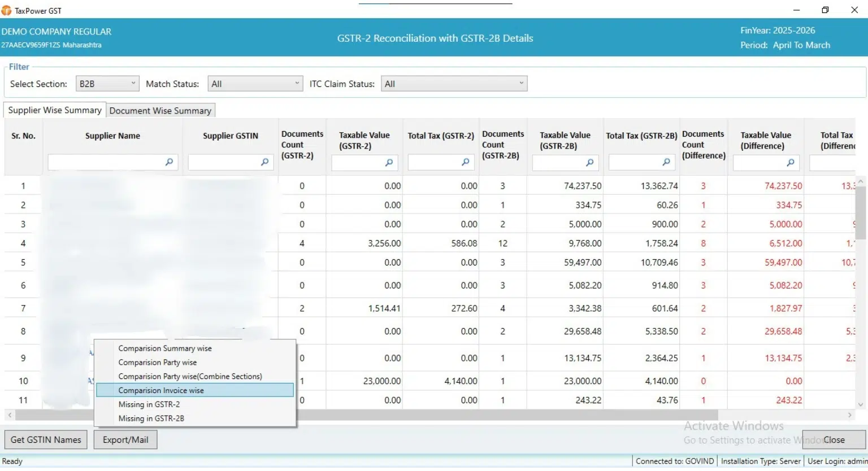Choose Missing in GSTR-2B menu item

point(195,418)
